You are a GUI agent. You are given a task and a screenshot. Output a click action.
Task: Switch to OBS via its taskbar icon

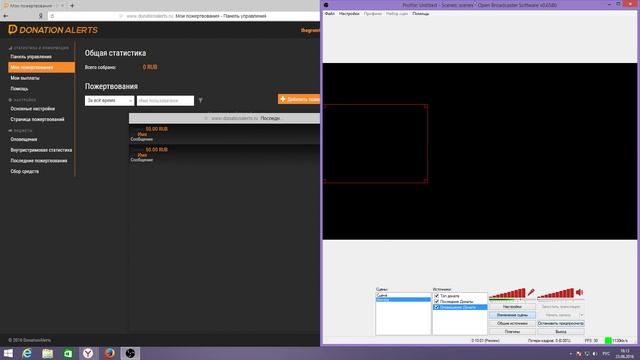(130, 353)
